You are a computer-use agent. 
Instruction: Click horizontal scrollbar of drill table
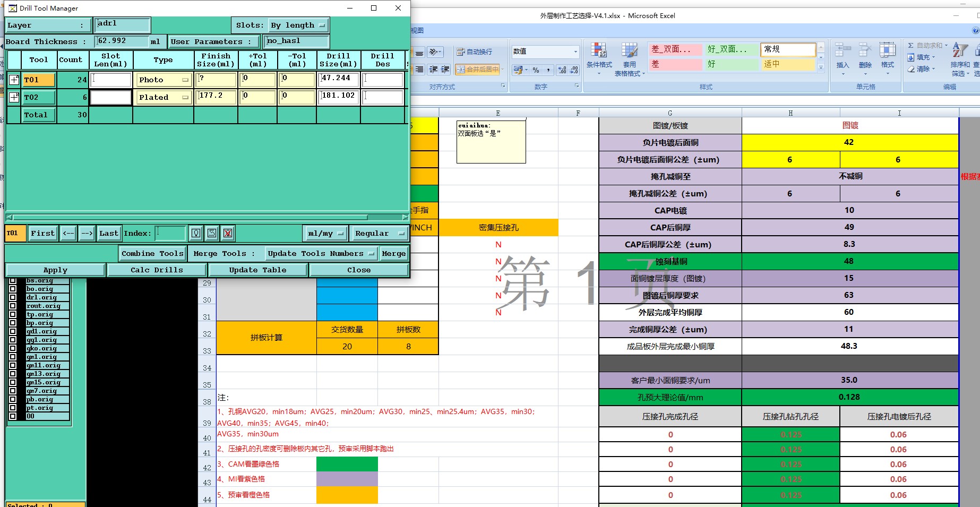[x=207, y=217]
